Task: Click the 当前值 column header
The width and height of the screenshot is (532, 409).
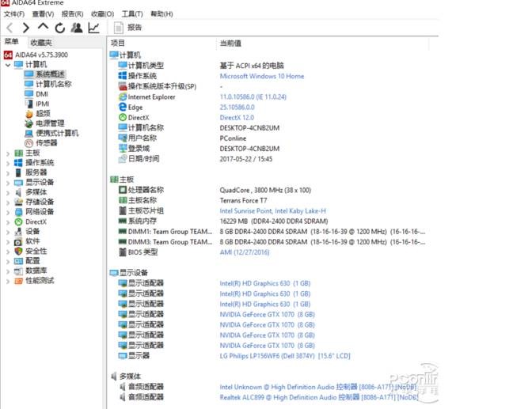Action: pyautogui.click(x=230, y=44)
